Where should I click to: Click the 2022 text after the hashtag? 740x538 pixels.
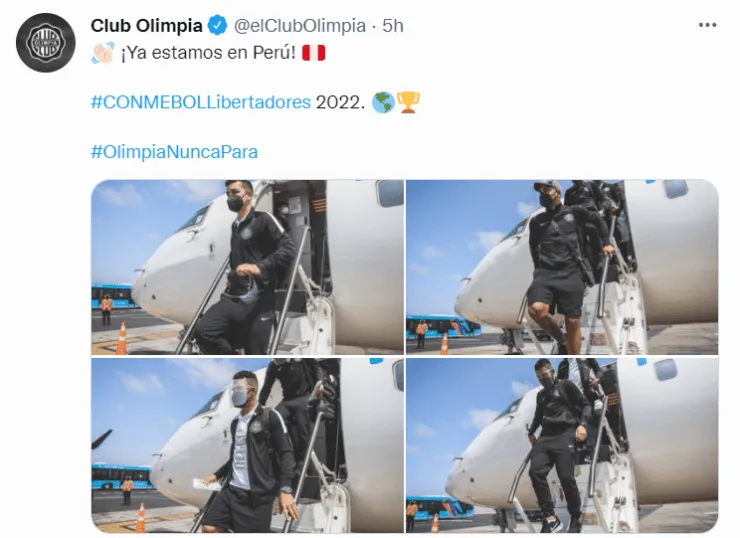[340, 102]
